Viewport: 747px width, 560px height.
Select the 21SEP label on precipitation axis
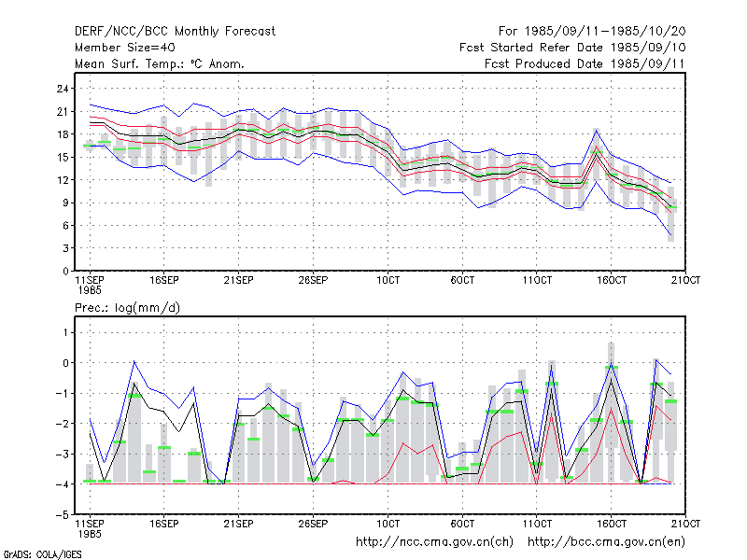238,524
